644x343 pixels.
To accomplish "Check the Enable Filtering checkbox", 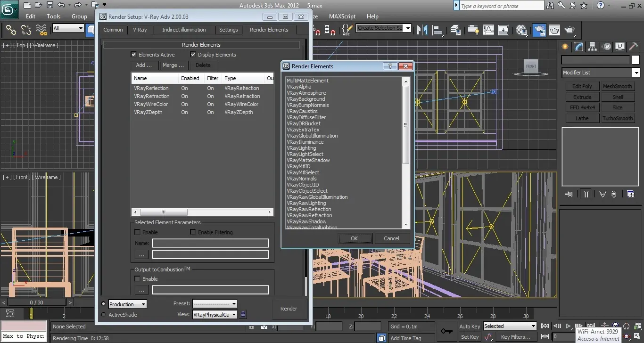I will tap(193, 232).
